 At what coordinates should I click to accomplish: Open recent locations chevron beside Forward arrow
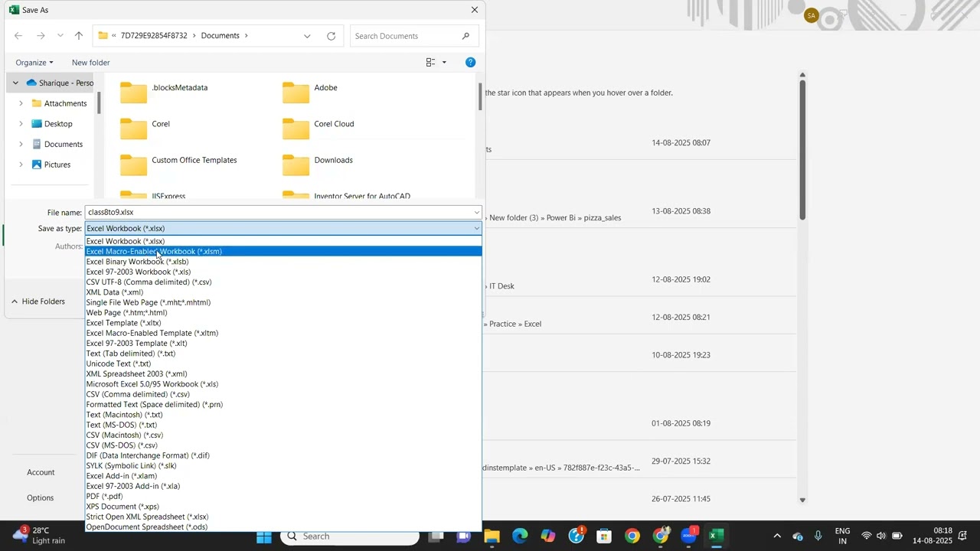tap(60, 36)
